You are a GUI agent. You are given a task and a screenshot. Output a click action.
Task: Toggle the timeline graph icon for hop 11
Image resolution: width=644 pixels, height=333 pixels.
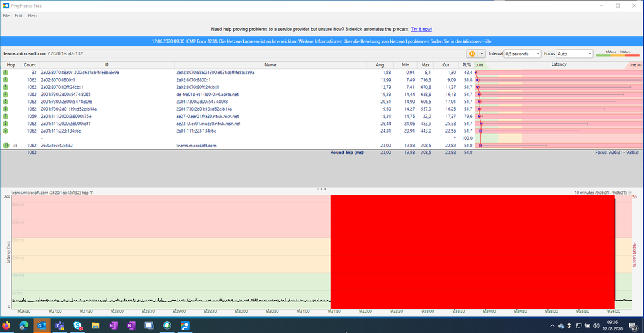[15, 146]
